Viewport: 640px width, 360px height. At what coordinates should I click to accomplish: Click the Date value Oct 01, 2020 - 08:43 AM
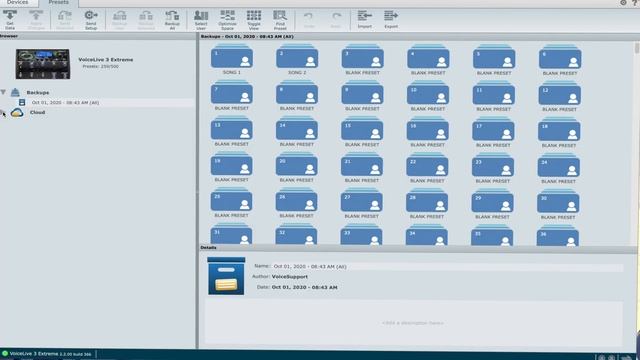304,287
